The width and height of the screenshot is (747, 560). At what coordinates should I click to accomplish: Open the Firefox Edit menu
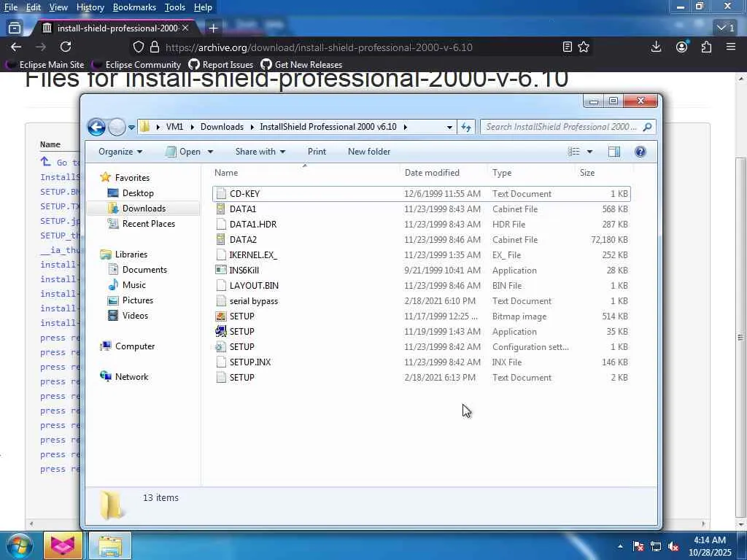click(34, 7)
